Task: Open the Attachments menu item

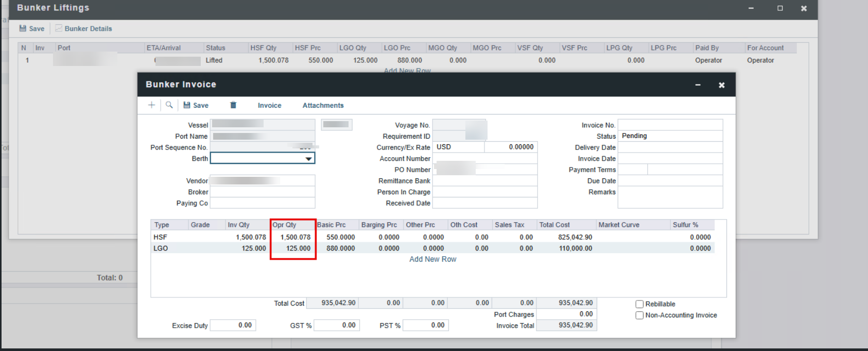Action: click(x=323, y=105)
